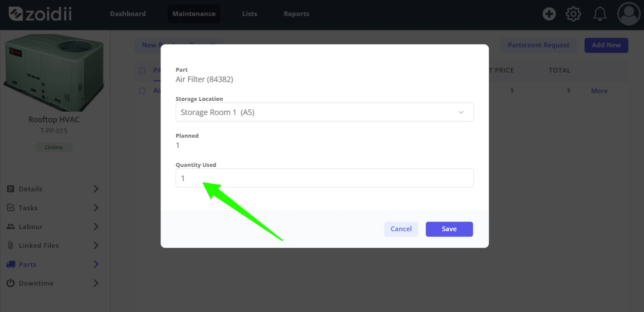Click the Rooftop HVAC asset name
The image size is (644, 312).
click(54, 120)
